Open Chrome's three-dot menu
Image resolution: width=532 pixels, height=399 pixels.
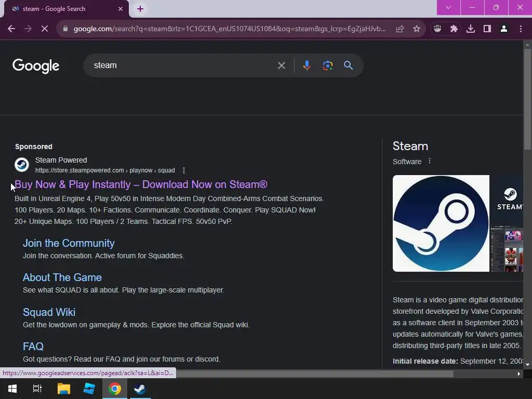click(x=521, y=29)
